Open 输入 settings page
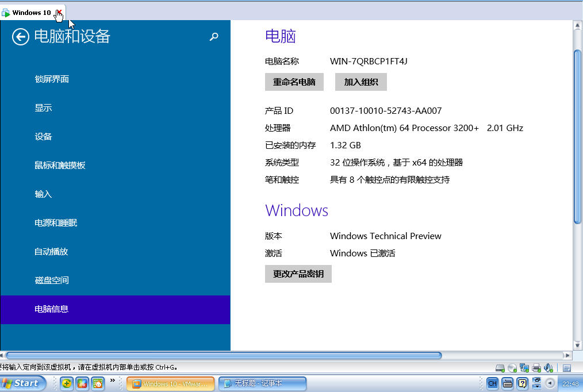This screenshot has width=583, height=392. [x=43, y=194]
